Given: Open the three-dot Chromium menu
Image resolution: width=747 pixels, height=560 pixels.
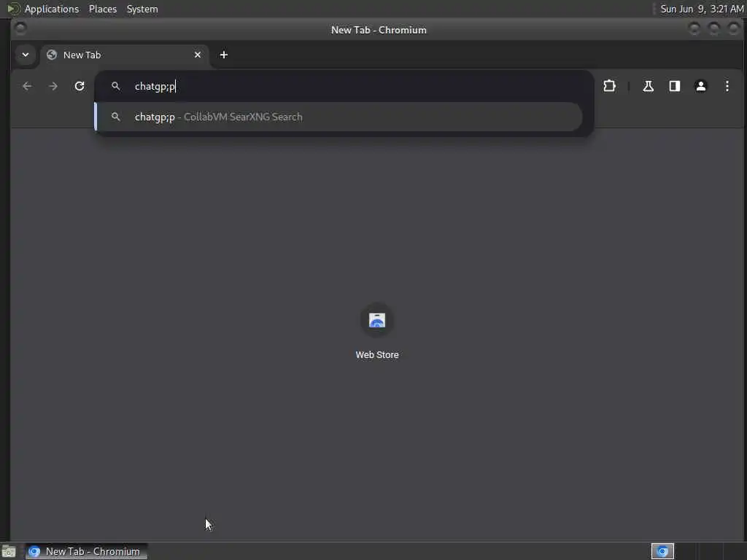Looking at the screenshot, I should [727, 86].
